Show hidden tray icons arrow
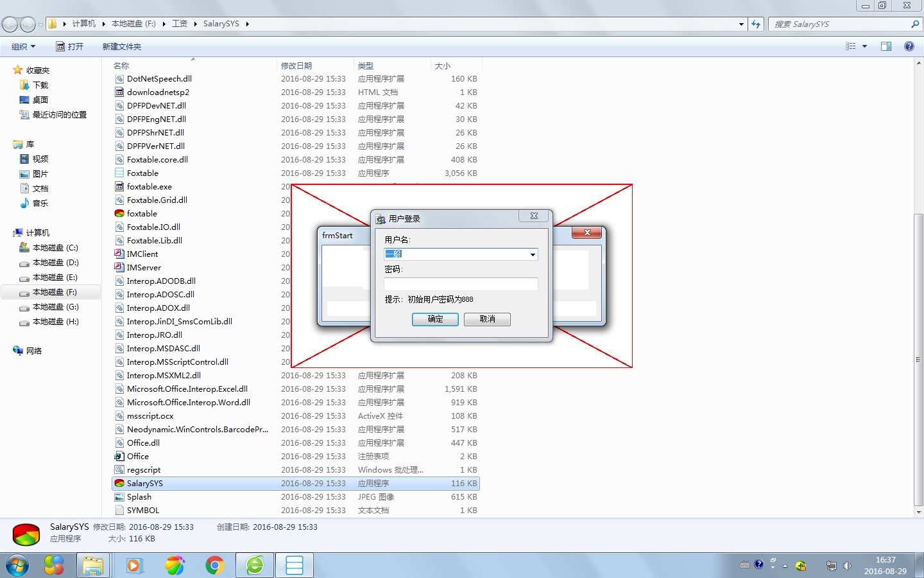 [785, 566]
